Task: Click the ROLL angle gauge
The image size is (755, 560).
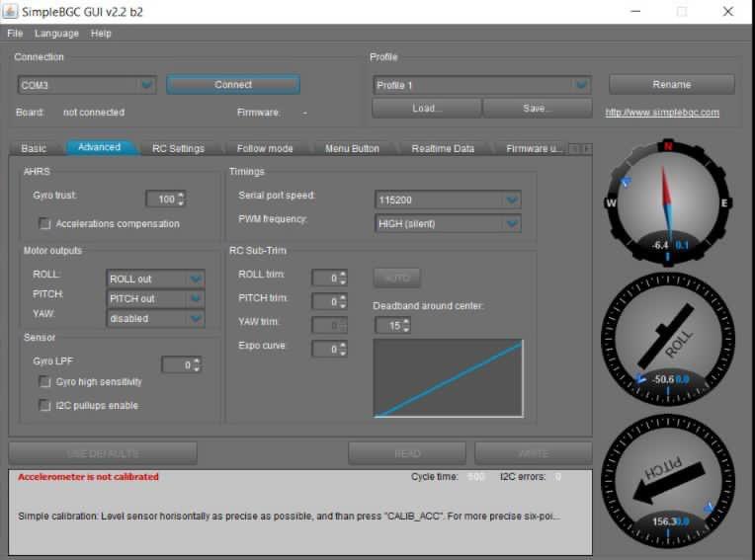Action: pyautogui.click(x=668, y=339)
